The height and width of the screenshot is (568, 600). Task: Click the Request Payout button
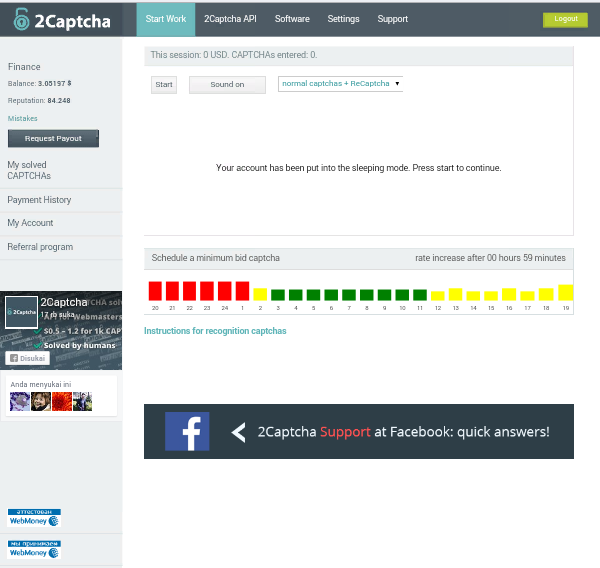pos(53,138)
